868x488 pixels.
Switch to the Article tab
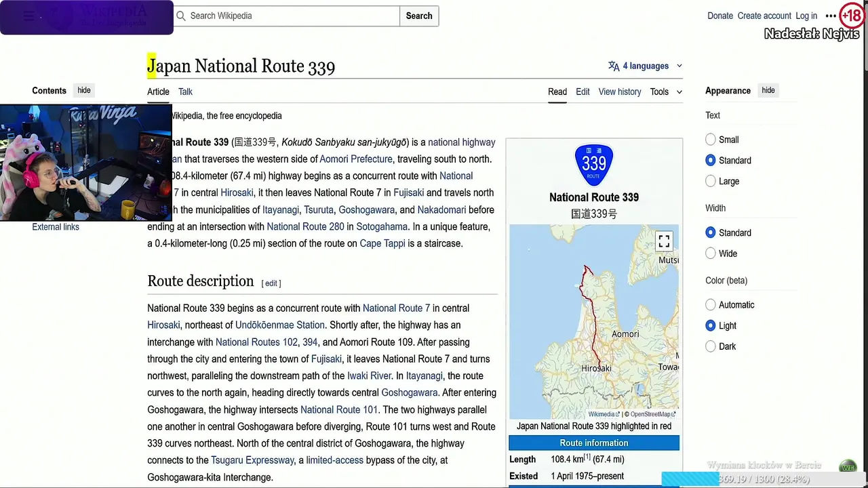pyautogui.click(x=158, y=91)
